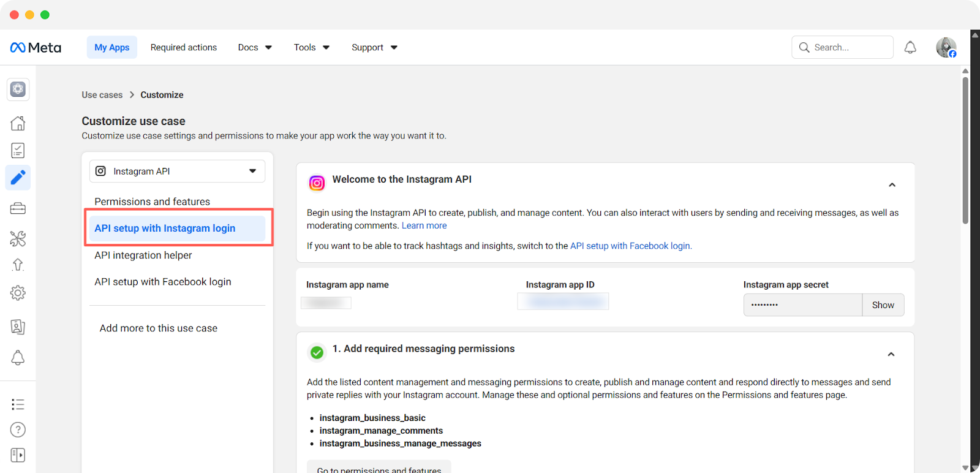Open the briefcase icon in left sidebar
This screenshot has height=473, width=980.
coord(18,209)
